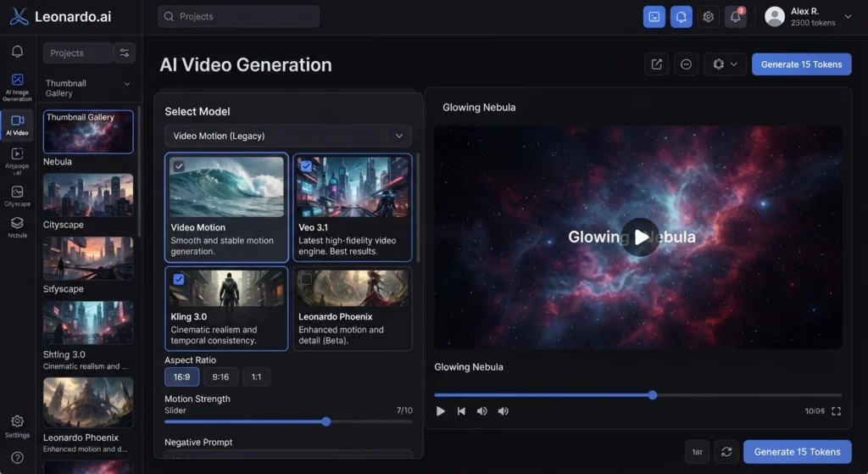Screen dimensions: 868x474
Task: Click the blue image icon in top bar
Action: click(x=654, y=17)
